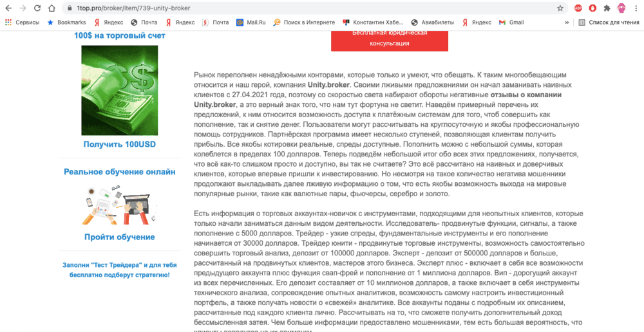
Task: Open the browser home page
Action: (52, 8)
